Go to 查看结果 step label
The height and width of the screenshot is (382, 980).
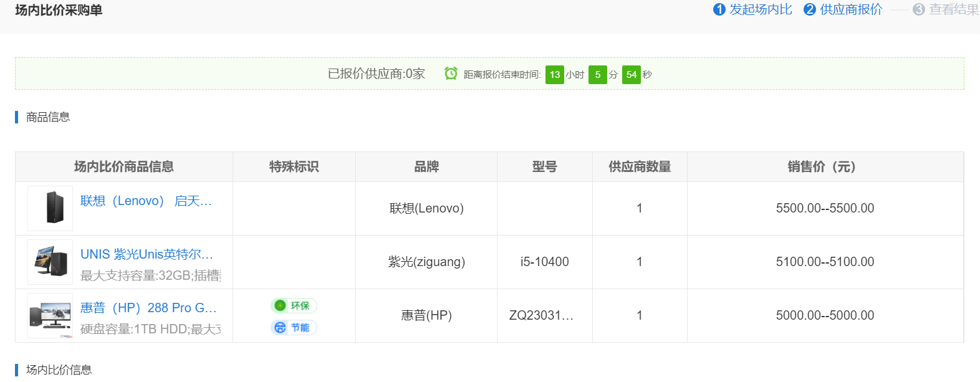[x=954, y=9]
